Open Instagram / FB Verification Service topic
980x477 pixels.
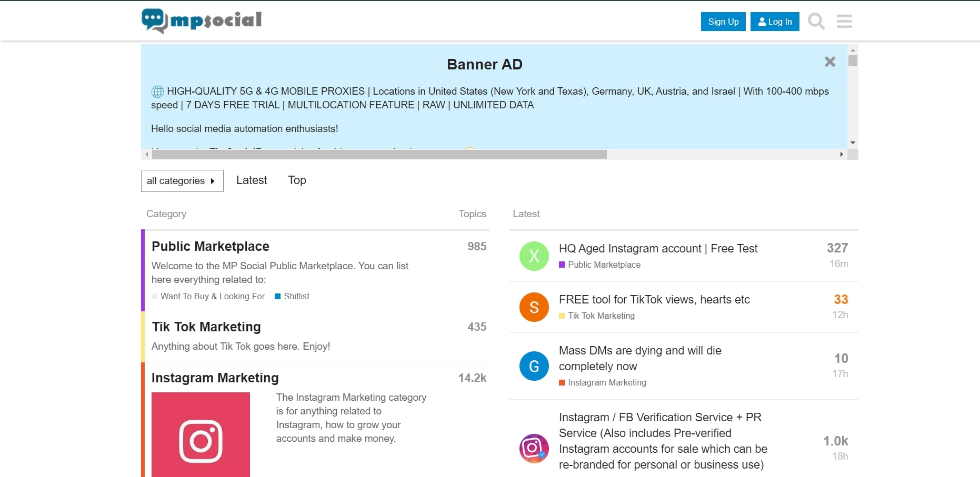663,441
